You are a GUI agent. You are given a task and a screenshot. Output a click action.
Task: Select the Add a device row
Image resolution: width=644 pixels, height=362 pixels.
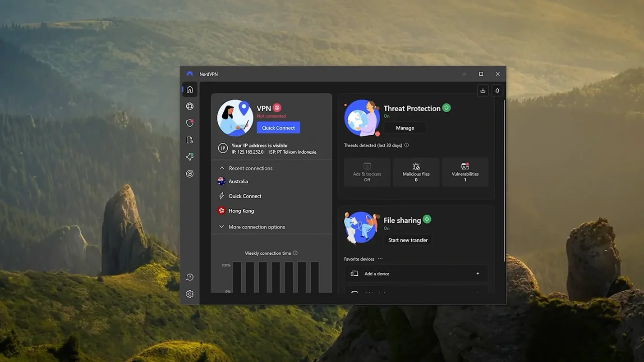(x=416, y=274)
